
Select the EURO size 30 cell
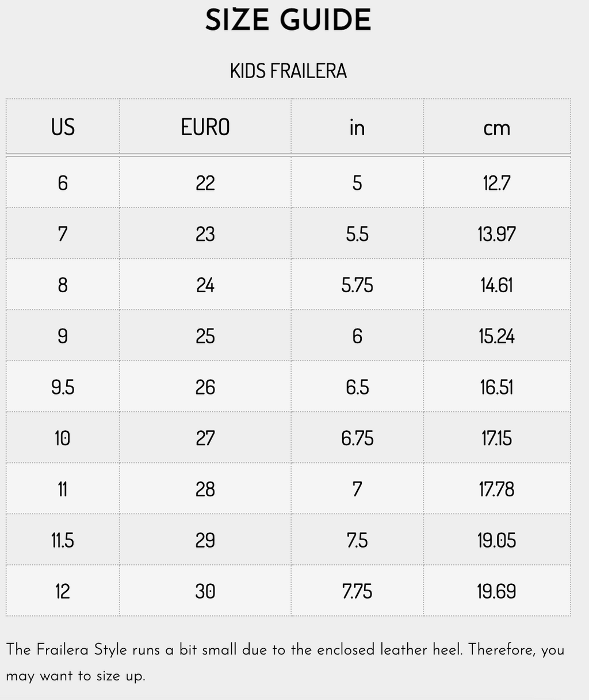[205, 591]
